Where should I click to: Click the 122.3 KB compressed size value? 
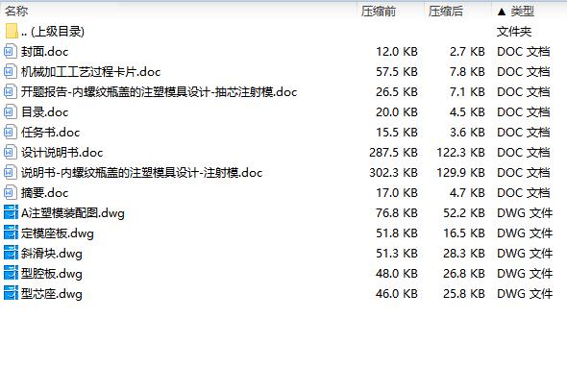pyautogui.click(x=460, y=153)
